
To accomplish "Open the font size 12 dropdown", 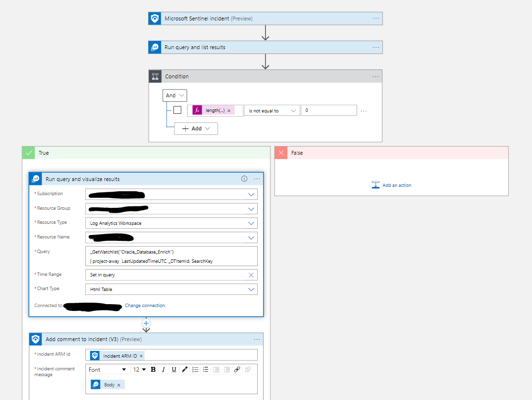I will (139, 370).
